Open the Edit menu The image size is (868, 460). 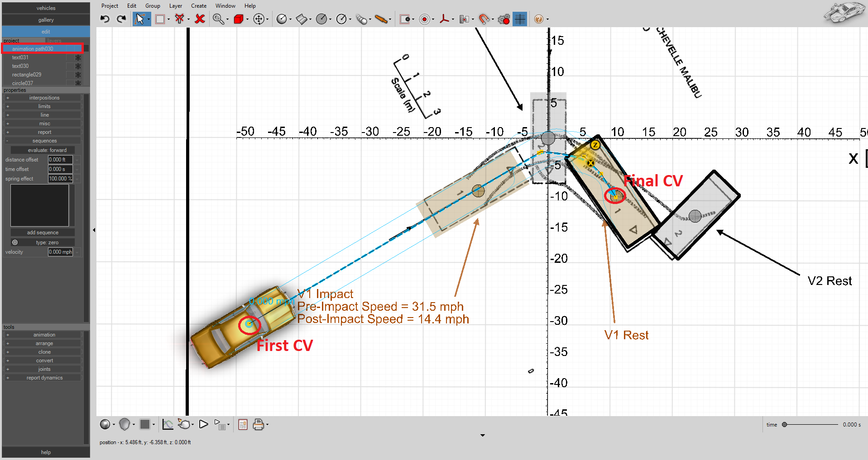pos(132,6)
